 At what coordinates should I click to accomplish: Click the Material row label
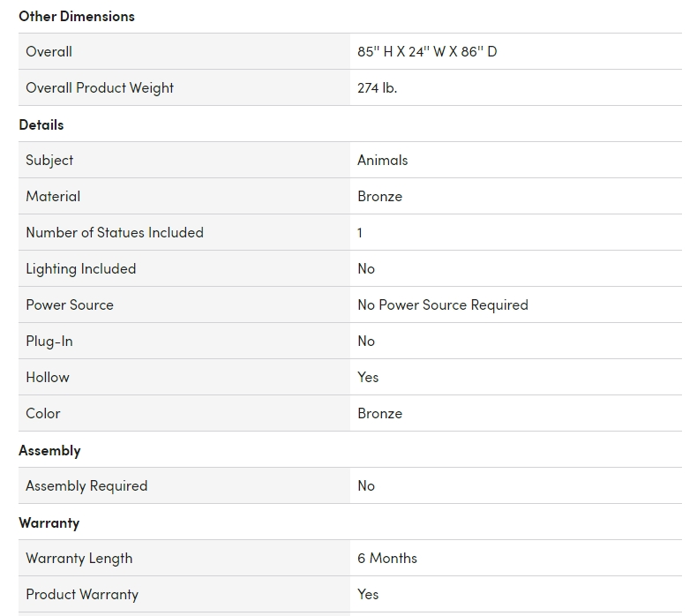[x=53, y=197]
